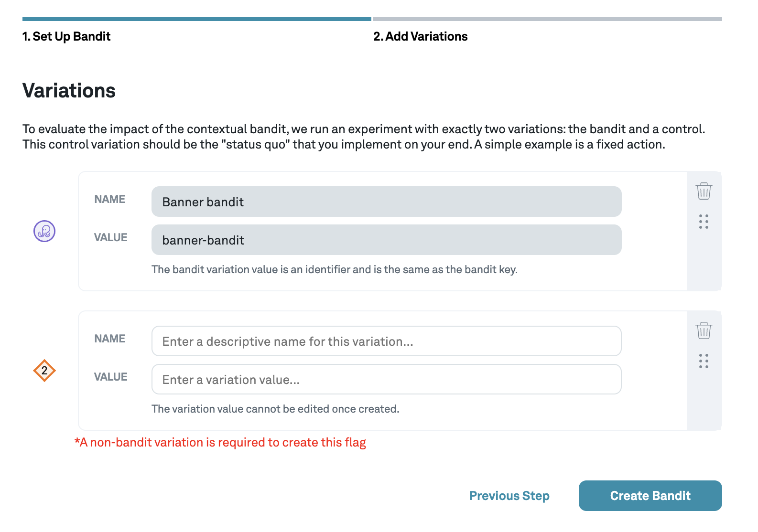This screenshot has width=758, height=532.
Task: Delete the Banner bandit variation with its trash icon
Action: click(x=704, y=191)
